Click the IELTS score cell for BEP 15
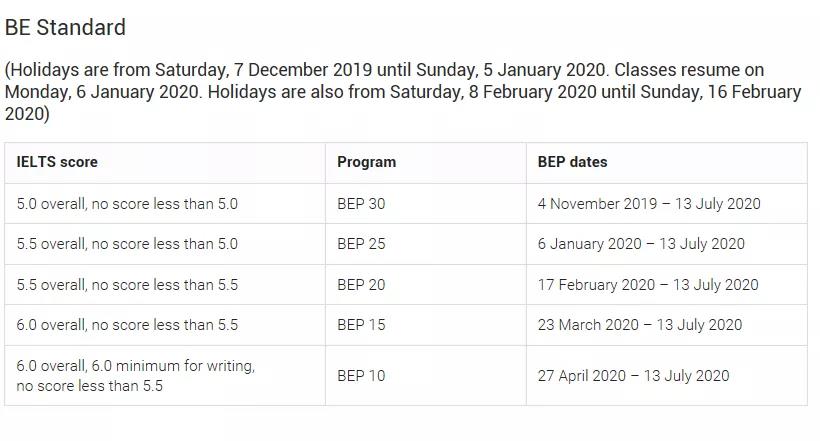 click(127, 325)
